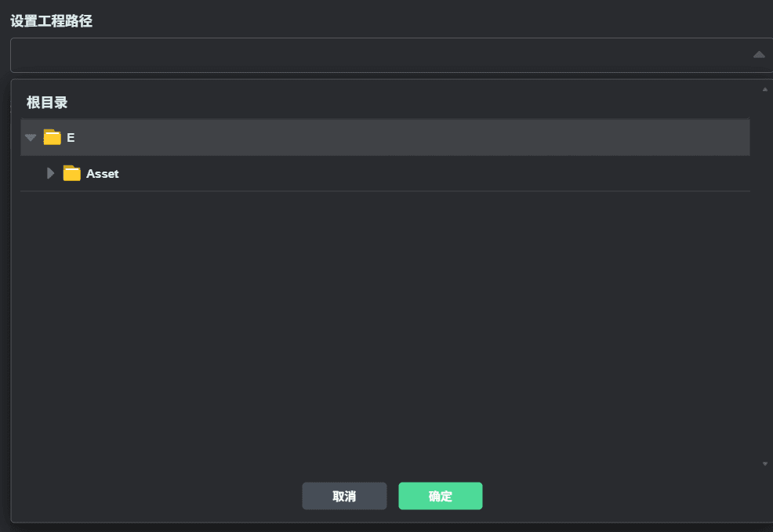
Task: Click the scrollbar up arrow in directory list
Action: point(765,89)
